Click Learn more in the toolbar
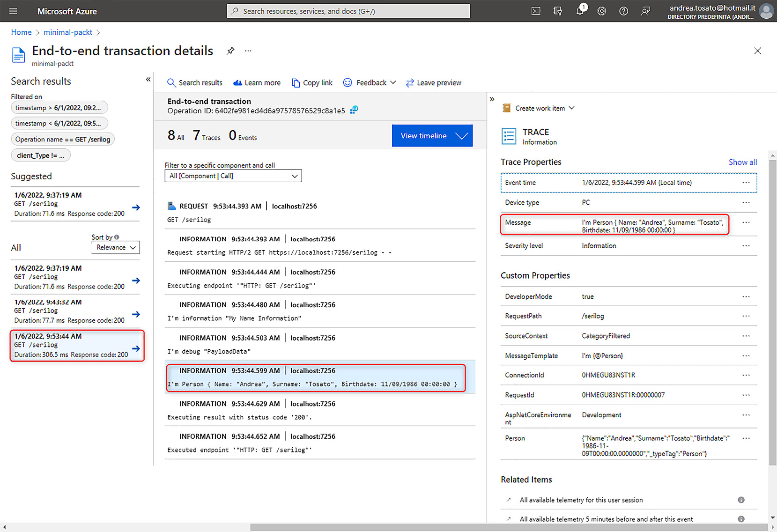The width and height of the screenshot is (777, 532). pyautogui.click(x=257, y=82)
